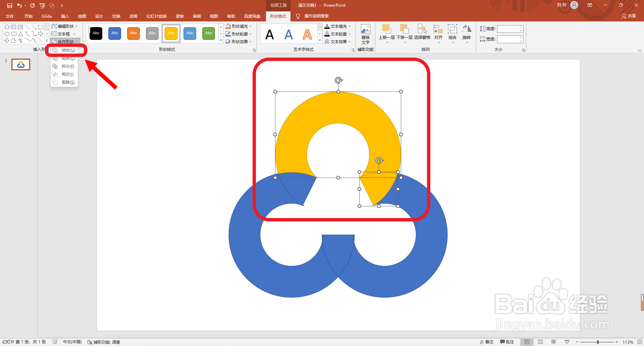Expand Edit Shape (编辑形状) dropdown
Viewport: 644px width, 346px height.
pyautogui.click(x=64, y=26)
